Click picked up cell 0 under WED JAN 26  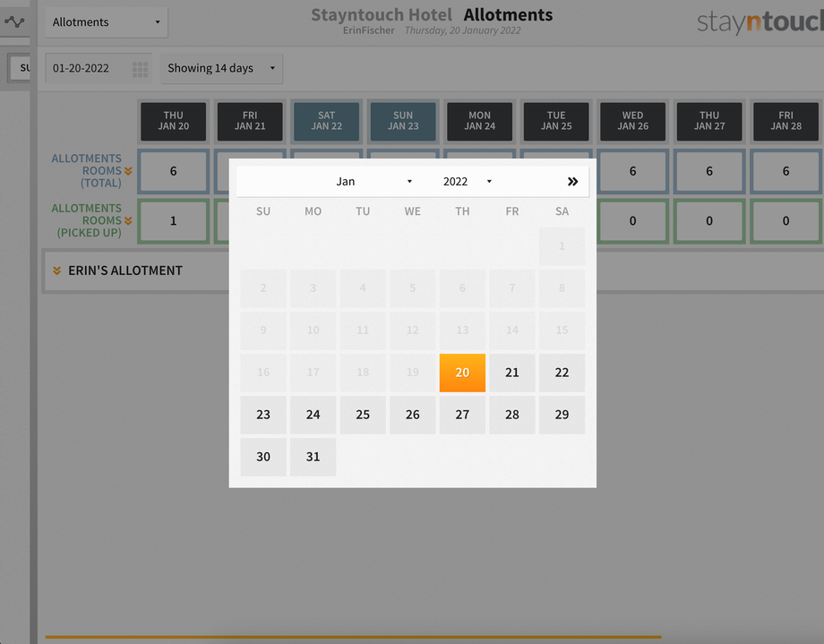click(632, 221)
